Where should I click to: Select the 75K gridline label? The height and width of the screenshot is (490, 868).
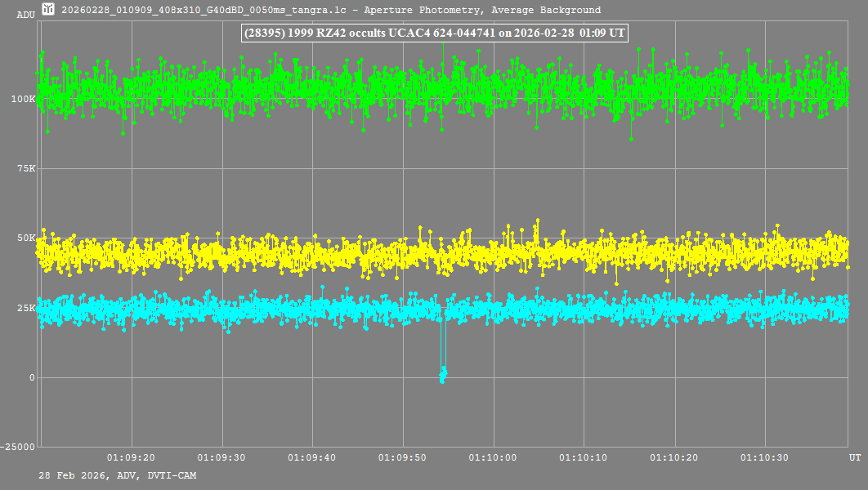(26, 168)
